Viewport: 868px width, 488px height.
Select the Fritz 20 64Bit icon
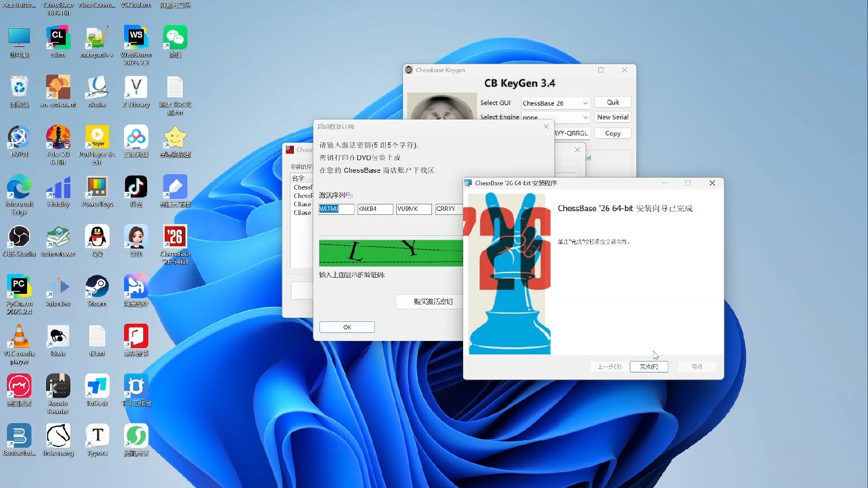58,145
